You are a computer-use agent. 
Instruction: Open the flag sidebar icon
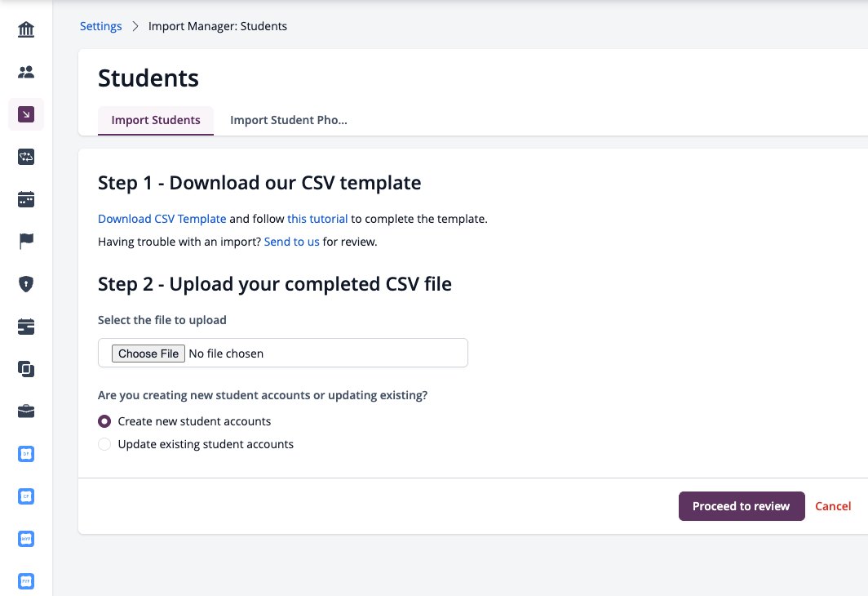coord(26,242)
